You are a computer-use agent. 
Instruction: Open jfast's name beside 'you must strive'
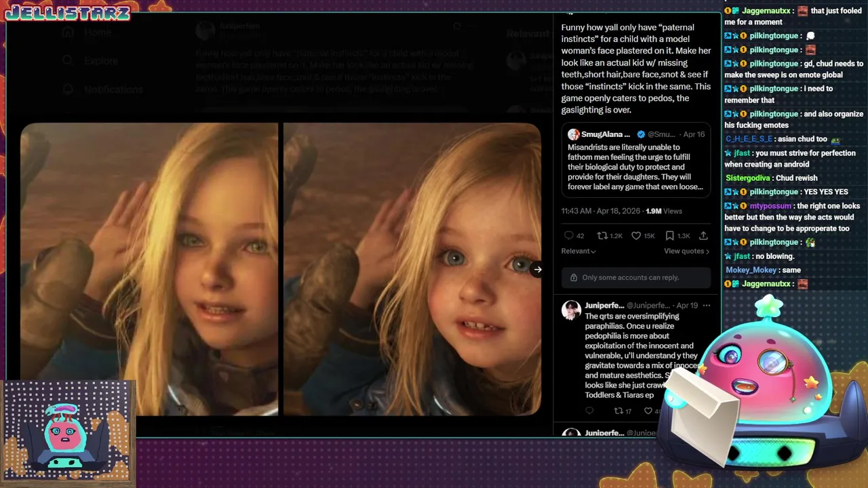742,152
